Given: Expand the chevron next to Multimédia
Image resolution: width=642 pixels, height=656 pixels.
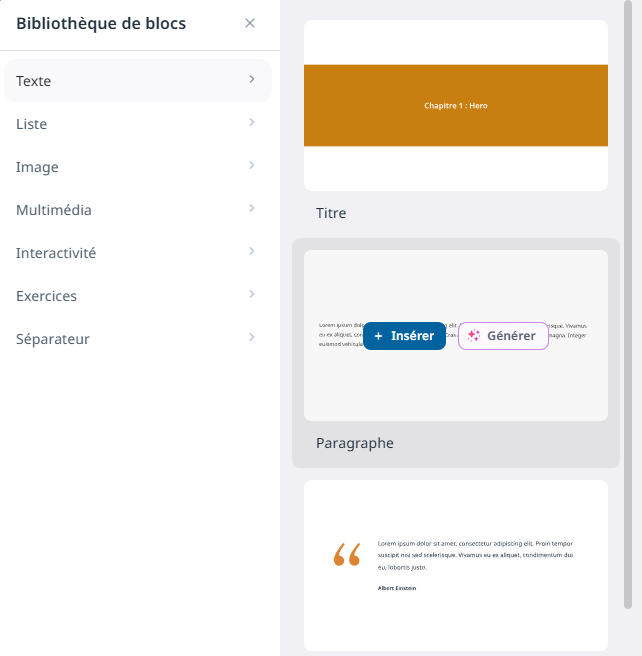Looking at the screenshot, I should [x=252, y=208].
